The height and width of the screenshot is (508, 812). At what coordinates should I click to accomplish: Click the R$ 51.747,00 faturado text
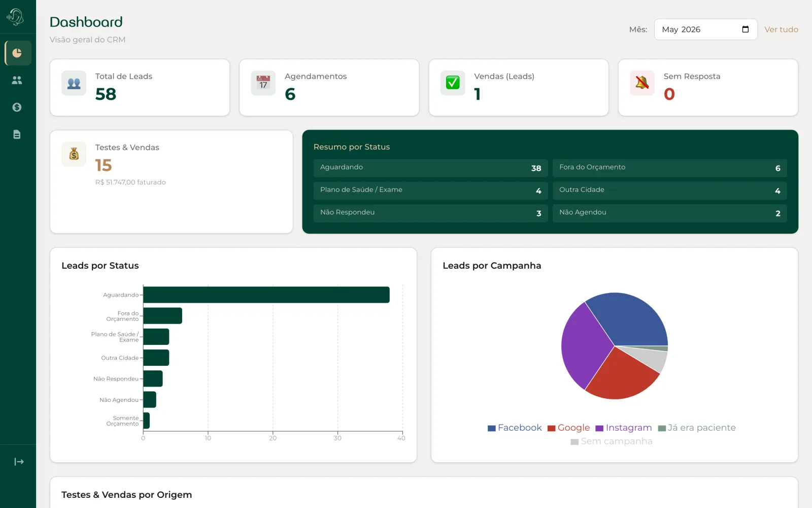(x=130, y=182)
